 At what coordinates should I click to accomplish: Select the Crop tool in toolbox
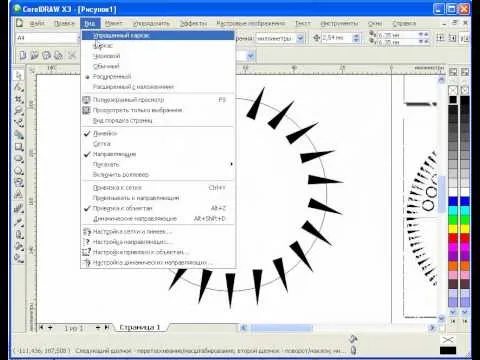point(19,99)
